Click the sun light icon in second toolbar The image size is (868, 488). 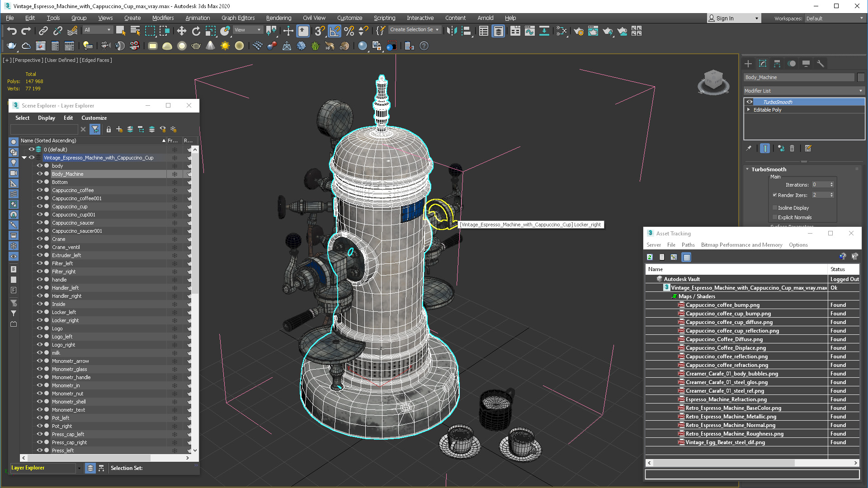pyautogui.click(x=225, y=46)
